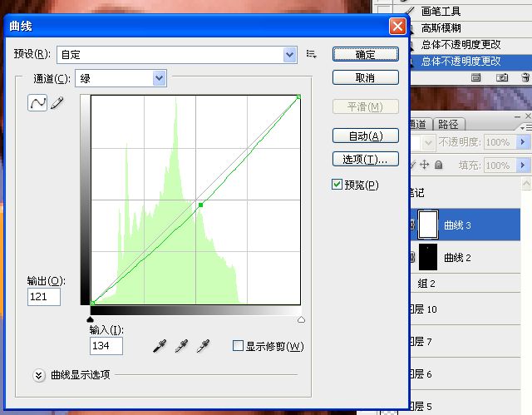The width and height of the screenshot is (532, 415).
Task: Select the Curves 2 layer name
Action: [457, 258]
